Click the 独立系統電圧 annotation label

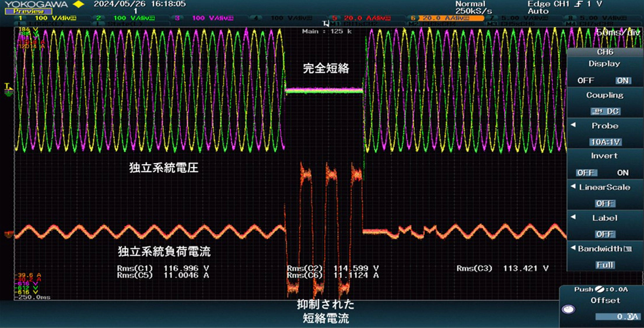164,168
